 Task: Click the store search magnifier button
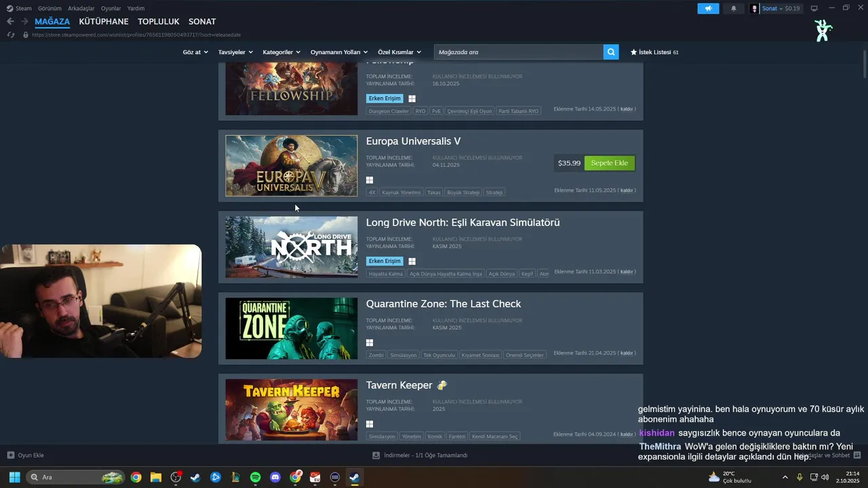pos(611,52)
